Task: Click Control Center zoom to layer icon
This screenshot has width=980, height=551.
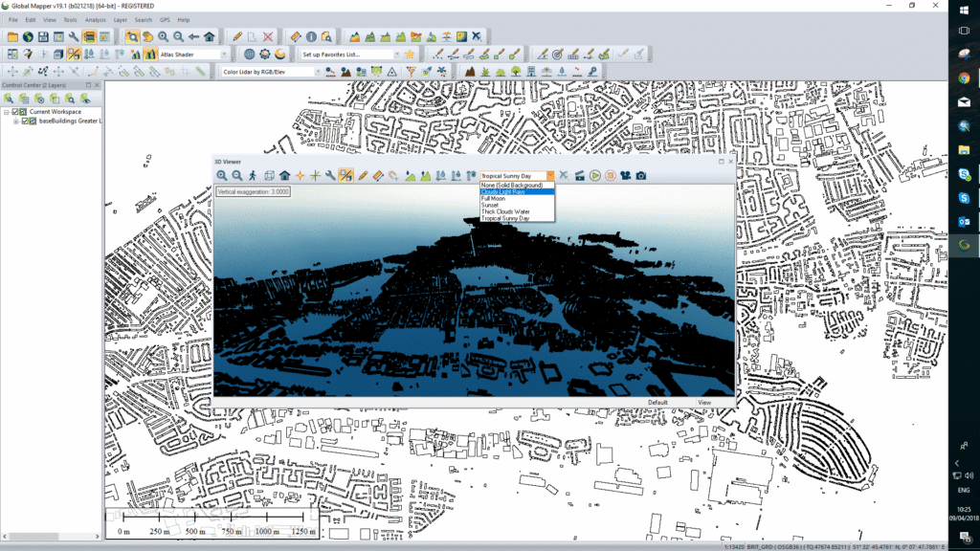Action: (70, 99)
